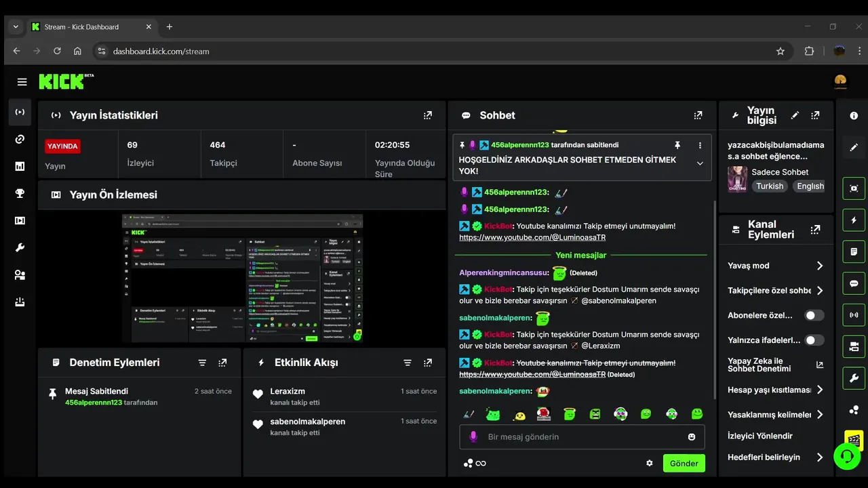Viewport: 868px width, 488px height.
Task: Expand Hedefleri belirleyin option
Action: [x=776, y=457]
